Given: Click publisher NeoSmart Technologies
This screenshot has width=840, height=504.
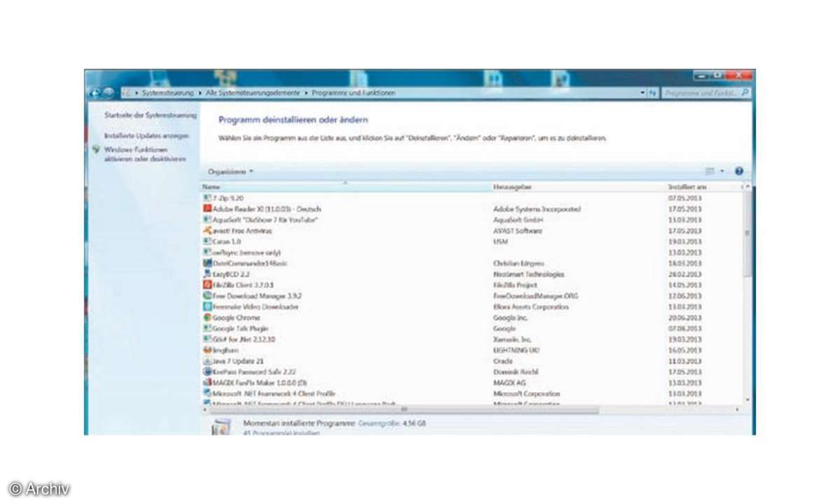Looking at the screenshot, I should coord(528,274).
